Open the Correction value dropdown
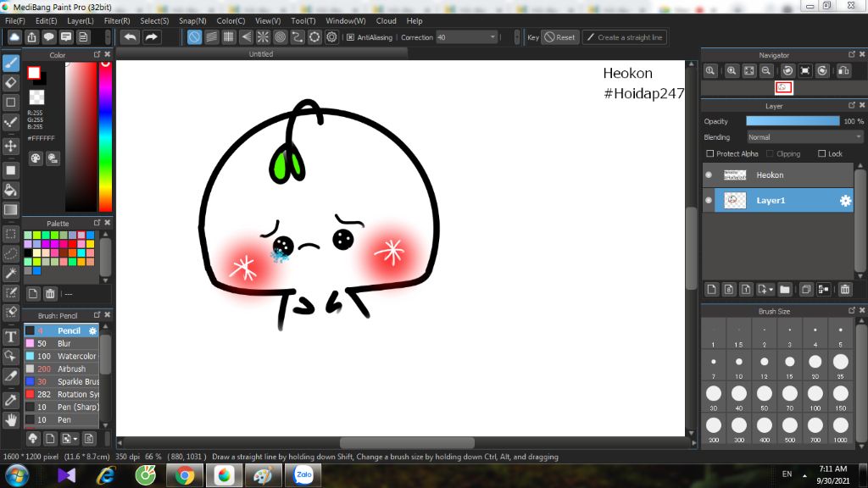The width and height of the screenshot is (868, 488). pyautogui.click(x=492, y=37)
